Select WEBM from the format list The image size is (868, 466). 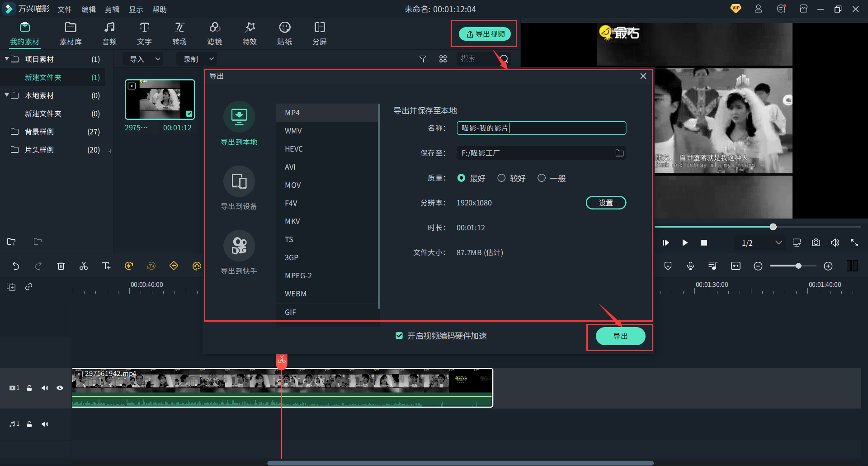[x=295, y=293]
